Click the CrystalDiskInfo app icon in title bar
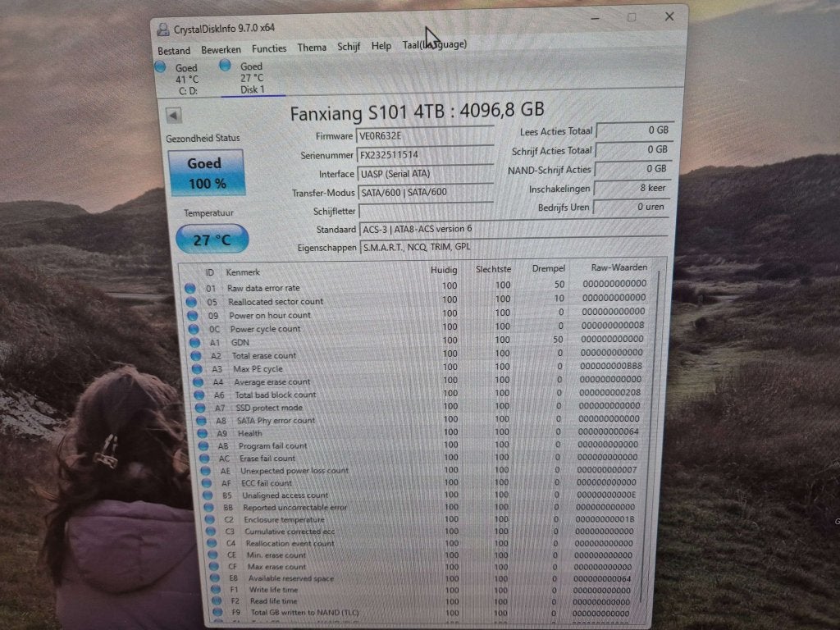 coord(163,29)
